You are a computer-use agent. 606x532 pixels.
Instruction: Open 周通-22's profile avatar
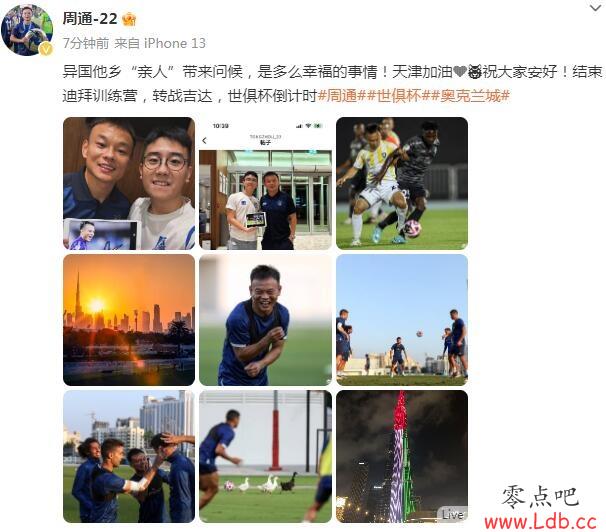pyautogui.click(x=27, y=30)
